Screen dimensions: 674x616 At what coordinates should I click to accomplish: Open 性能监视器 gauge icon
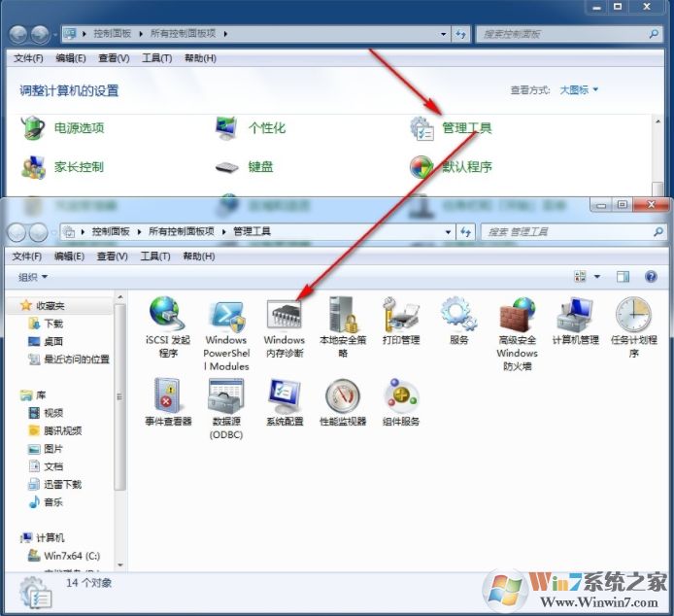pyautogui.click(x=343, y=402)
